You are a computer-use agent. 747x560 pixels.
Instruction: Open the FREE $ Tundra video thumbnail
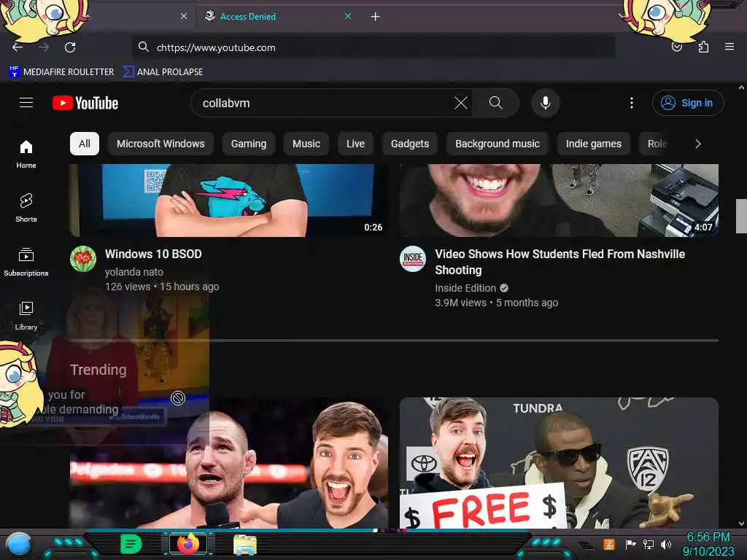coord(559,463)
